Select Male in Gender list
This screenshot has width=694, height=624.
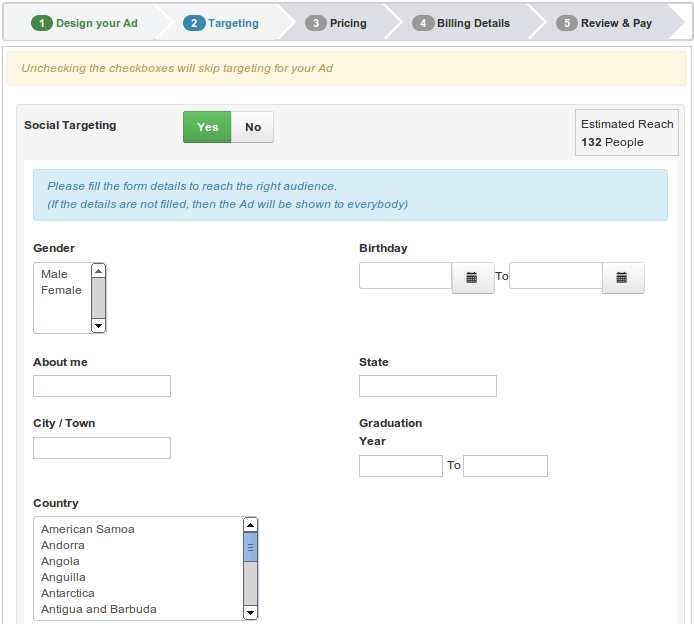coord(55,274)
